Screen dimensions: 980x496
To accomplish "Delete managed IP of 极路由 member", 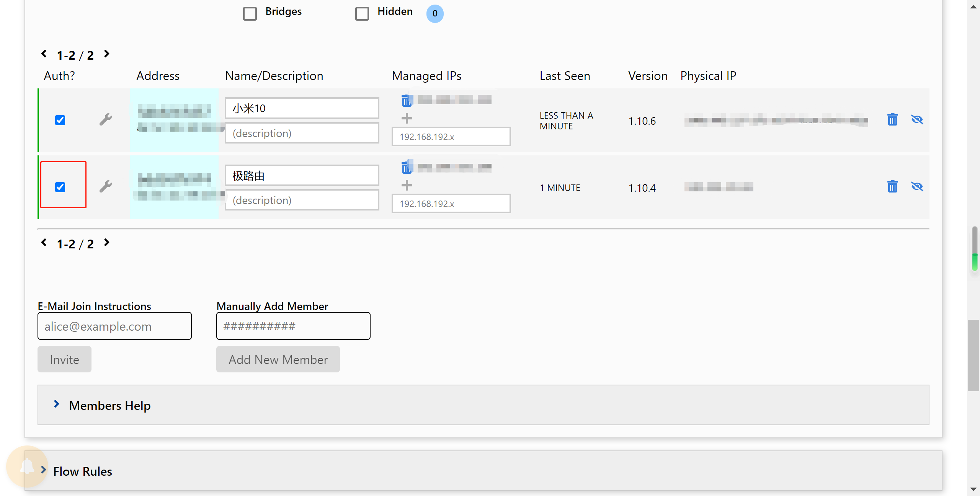I will point(406,167).
